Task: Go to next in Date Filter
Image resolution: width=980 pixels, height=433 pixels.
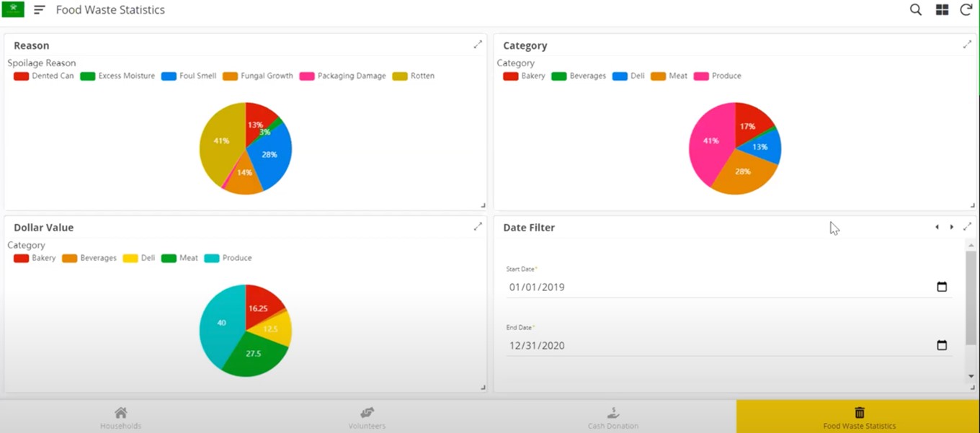Action: pos(952,227)
